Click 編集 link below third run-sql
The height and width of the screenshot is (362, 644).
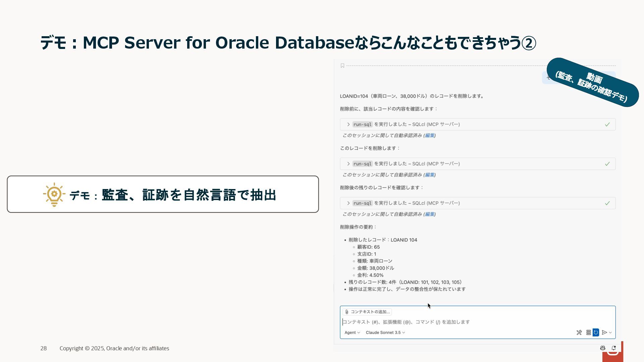tap(429, 214)
